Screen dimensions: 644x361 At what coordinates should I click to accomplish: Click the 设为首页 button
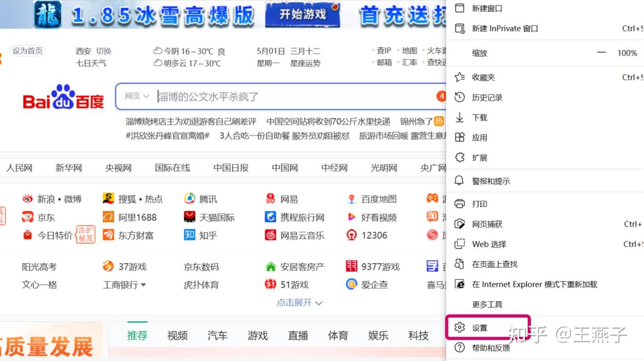[x=27, y=50]
